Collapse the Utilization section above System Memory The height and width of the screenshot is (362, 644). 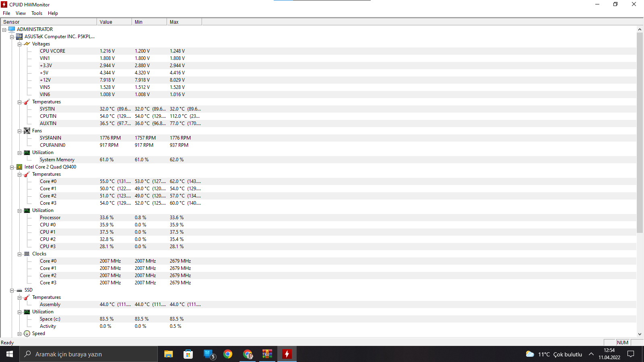(19, 152)
